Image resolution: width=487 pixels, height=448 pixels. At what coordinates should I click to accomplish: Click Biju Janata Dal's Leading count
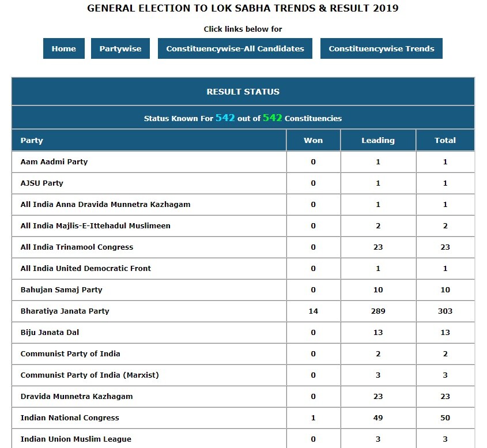coord(378,333)
